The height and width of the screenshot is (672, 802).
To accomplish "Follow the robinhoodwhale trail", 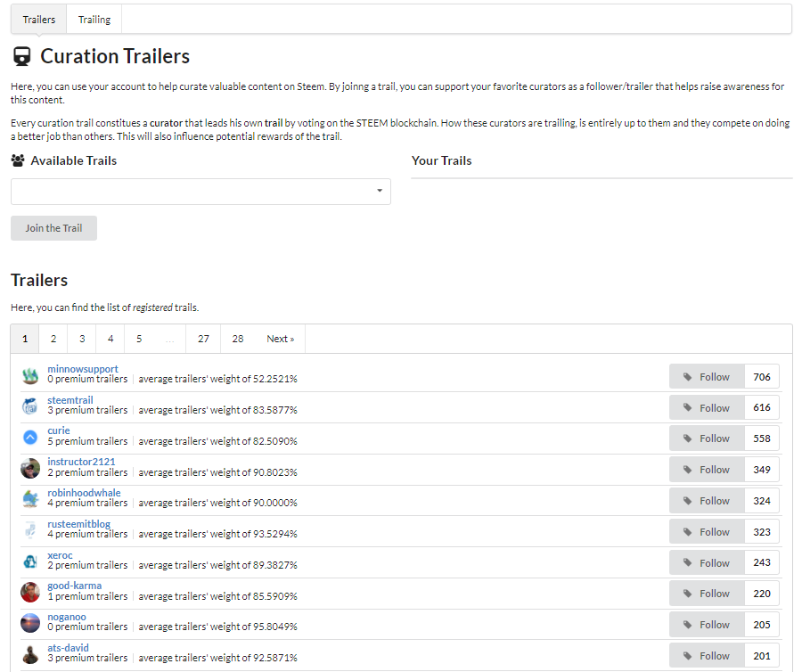I will (707, 501).
